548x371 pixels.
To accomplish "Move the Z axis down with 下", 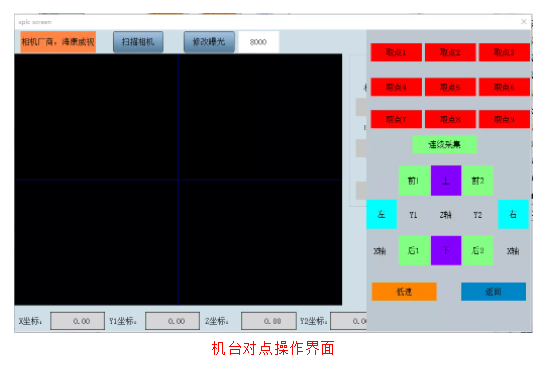I will pos(446,250).
